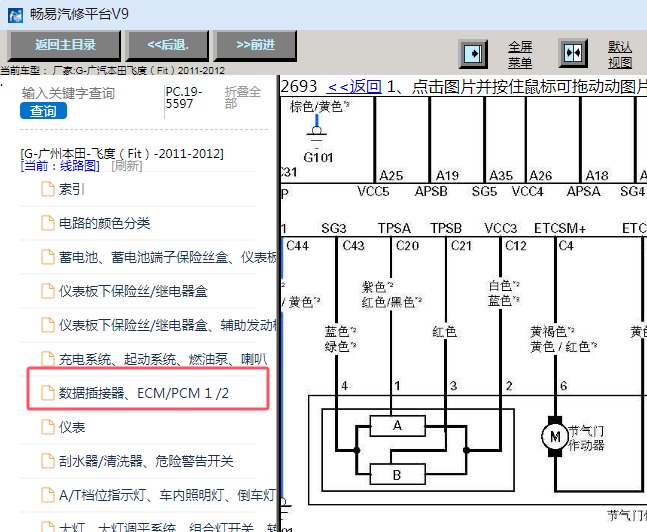Open the 默认视图 link
The height and width of the screenshot is (532, 647).
tap(620, 54)
